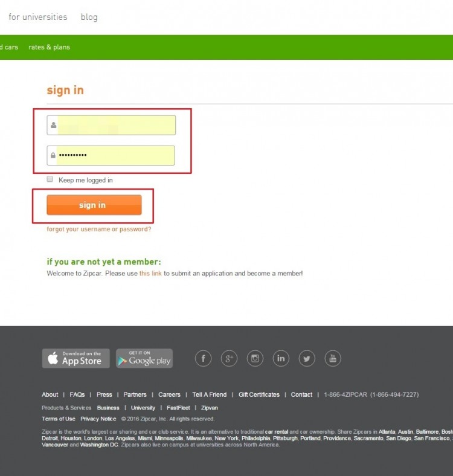The height and width of the screenshot is (476, 453).
Task: Open the rates & plans navigation item
Action: 49,47
